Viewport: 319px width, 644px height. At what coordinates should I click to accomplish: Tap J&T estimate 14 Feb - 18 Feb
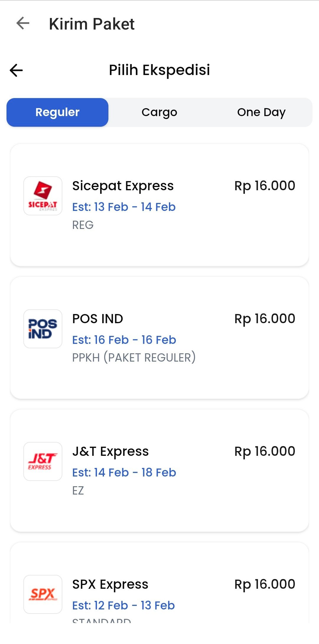click(x=124, y=472)
